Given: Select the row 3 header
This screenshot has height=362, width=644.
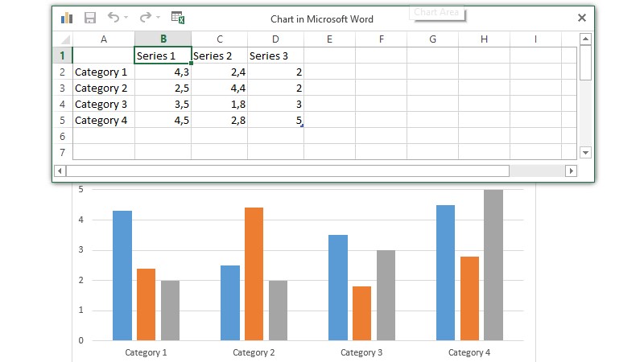Looking at the screenshot, I should (63, 88).
